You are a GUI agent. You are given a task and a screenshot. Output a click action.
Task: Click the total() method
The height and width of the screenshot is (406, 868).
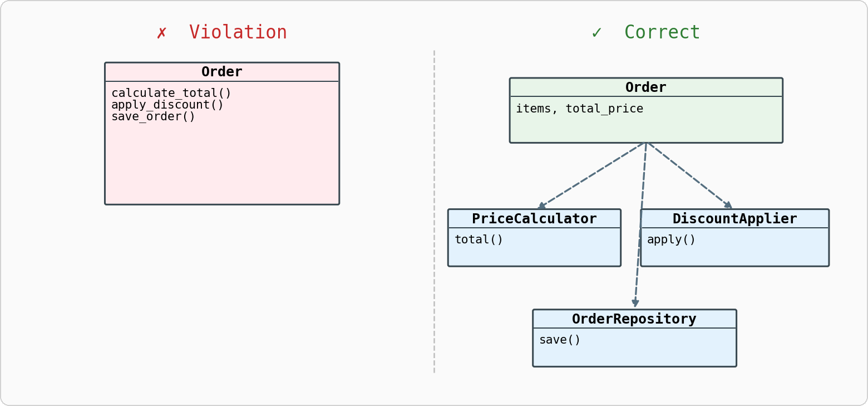pyautogui.click(x=479, y=239)
